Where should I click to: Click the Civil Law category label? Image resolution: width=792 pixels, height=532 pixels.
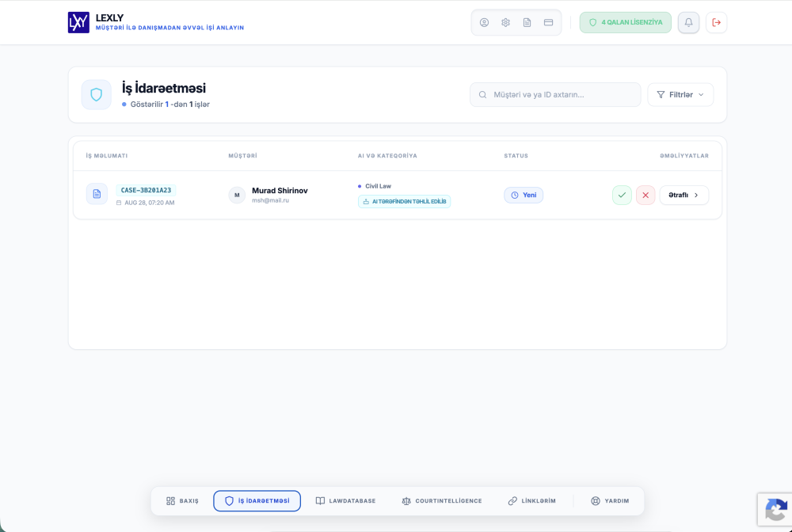(x=379, y=186)
